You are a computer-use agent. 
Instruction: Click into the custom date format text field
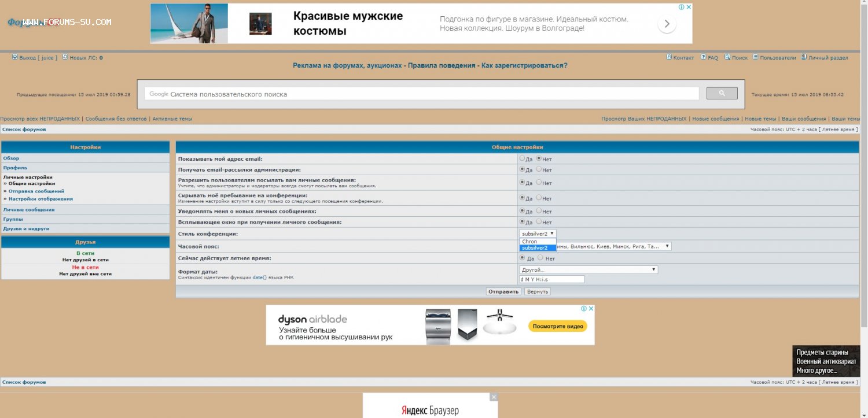551,279
